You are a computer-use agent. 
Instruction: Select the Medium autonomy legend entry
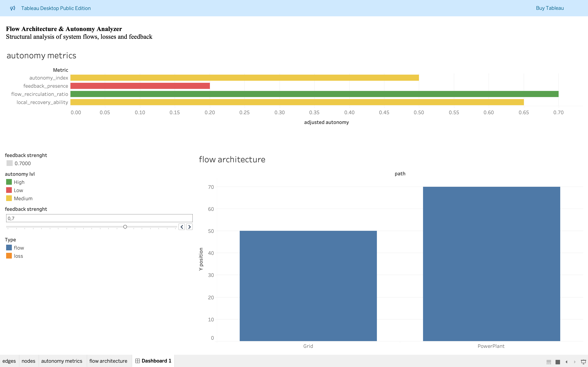coord(23,198)
